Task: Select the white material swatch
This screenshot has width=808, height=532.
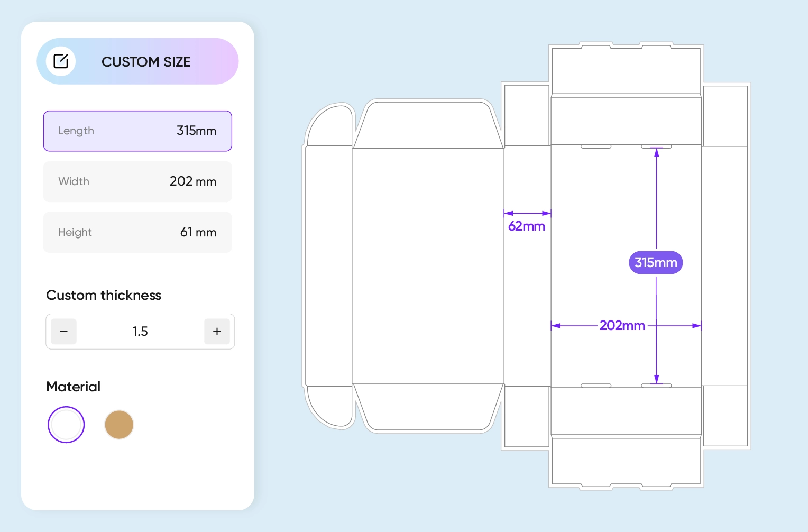Action: (x=66, y=425)
